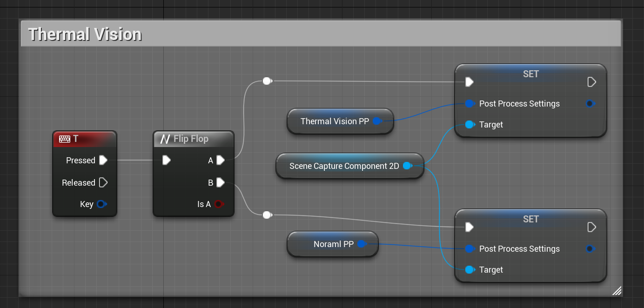Click the upper SET Target pin

470,125
